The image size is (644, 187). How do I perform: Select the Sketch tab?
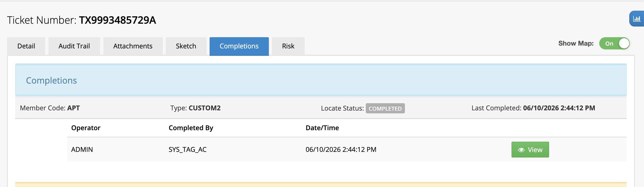click(186, 46)
